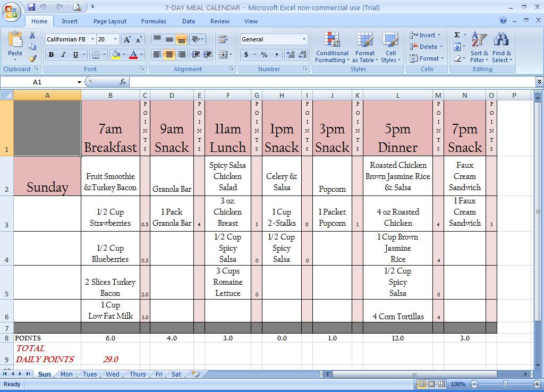Open the Data ribbon tab
This screenshot has width=544, height=392.
(189, 21)
